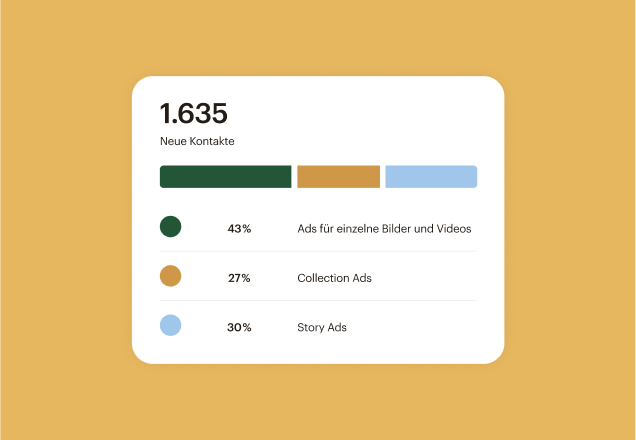Click the 27% percentage value
The image size is (636, 440).
click(239, 278)
